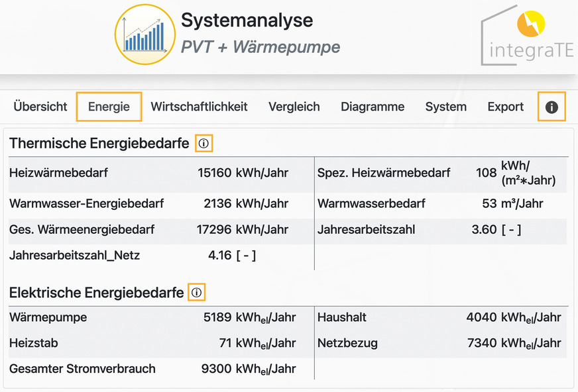Click the info icon next to Thermische Energiebedarfe
This screenshot has width=578, height=392.
[204, 142]
